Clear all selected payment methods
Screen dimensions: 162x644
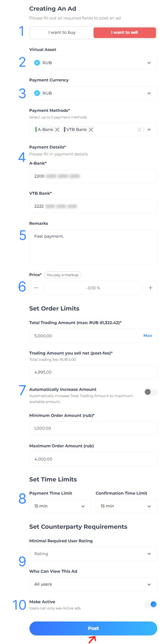(139, 129)
